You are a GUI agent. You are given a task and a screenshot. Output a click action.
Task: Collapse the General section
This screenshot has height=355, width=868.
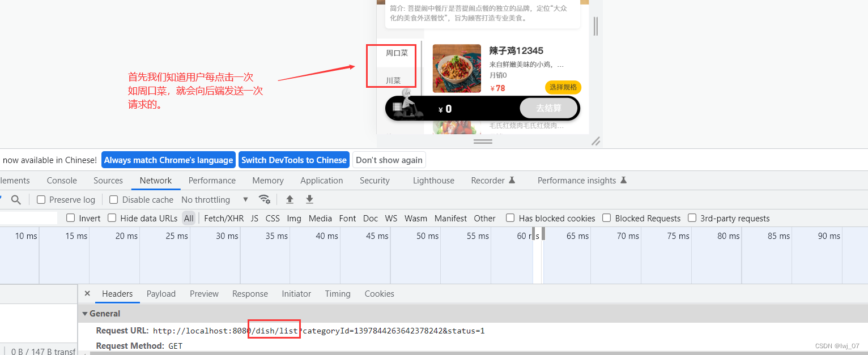click(x=85, y=314)
